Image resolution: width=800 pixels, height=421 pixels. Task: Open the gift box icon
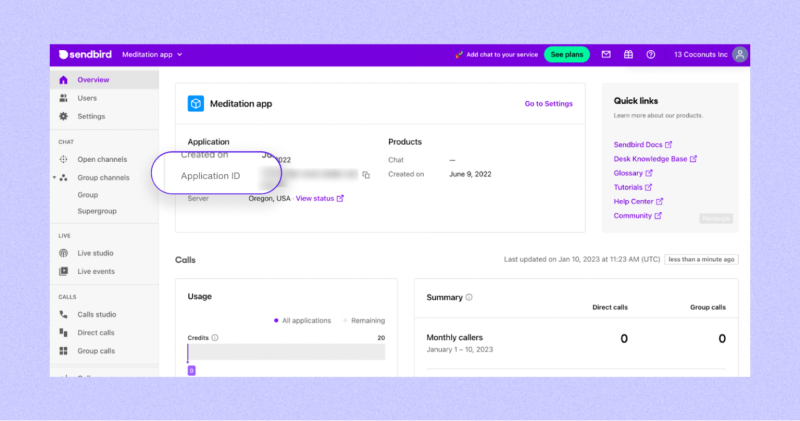click(x=629, y=55)
